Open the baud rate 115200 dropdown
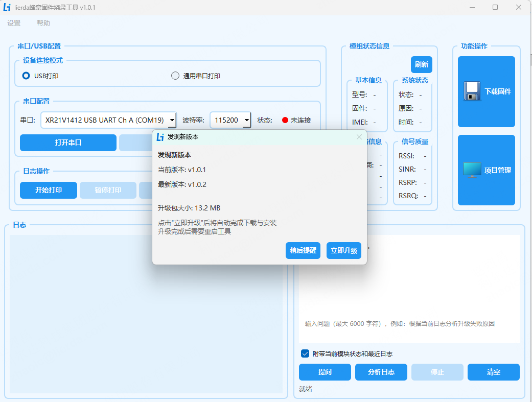The height and width of the screenshot is (402, 532). point(247,120)
